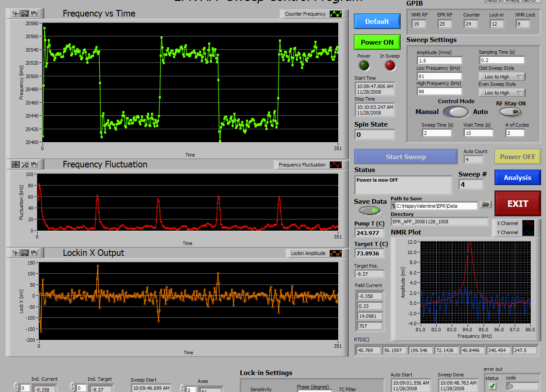The image size is (546, 392).
Task: Select pan hand tool on Frequency vs Time graph
Action: coord(33,14)
